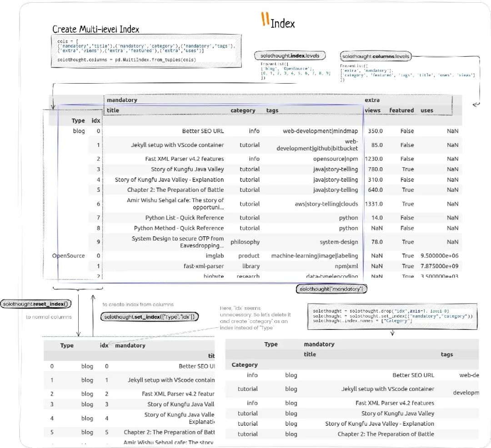Viewport: 491px width, 448px height.
Task: Click the 1331.0 views value
Action: point(374,204)
